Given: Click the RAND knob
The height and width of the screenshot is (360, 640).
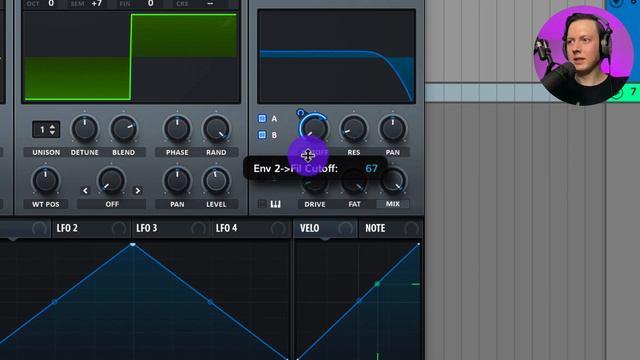Looking at the screenshot, I should [216, 129].
